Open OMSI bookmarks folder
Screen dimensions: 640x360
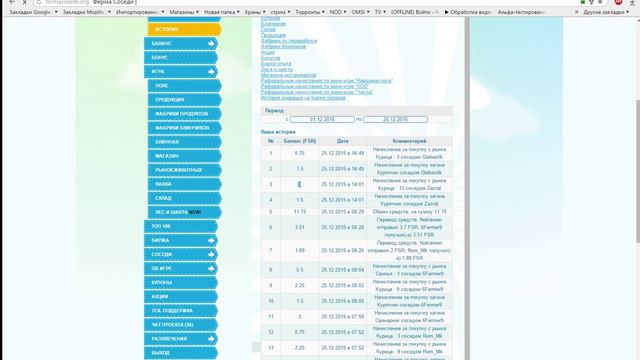(x=360, y=12)
